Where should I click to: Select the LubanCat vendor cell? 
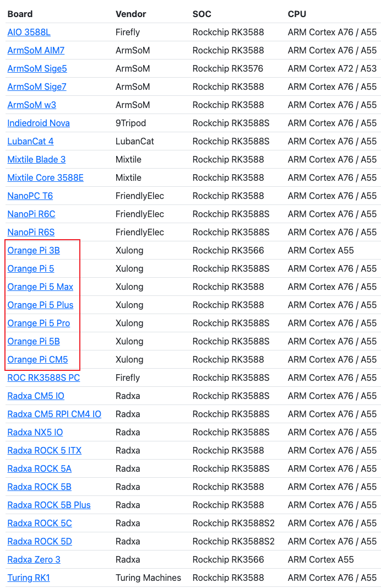135,142
